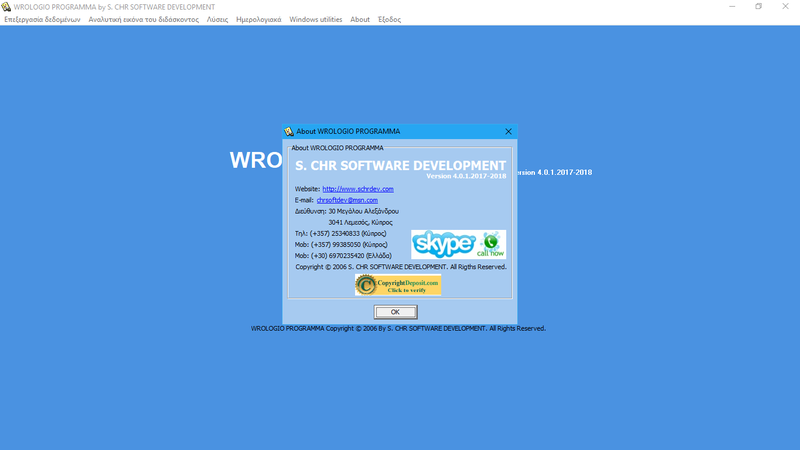800x450 pixels.
Task: Restore down the main window
Action: [x=759, y=7]
